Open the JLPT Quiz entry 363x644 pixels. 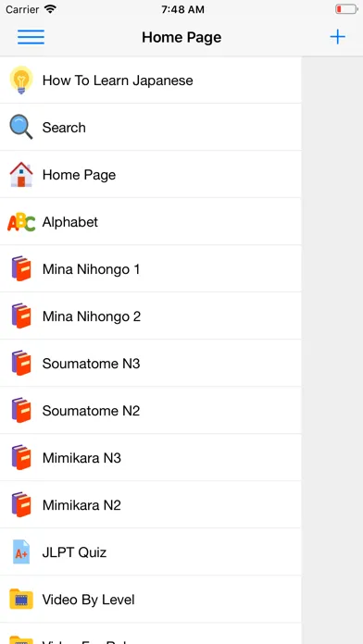click(x=150, y=552)
